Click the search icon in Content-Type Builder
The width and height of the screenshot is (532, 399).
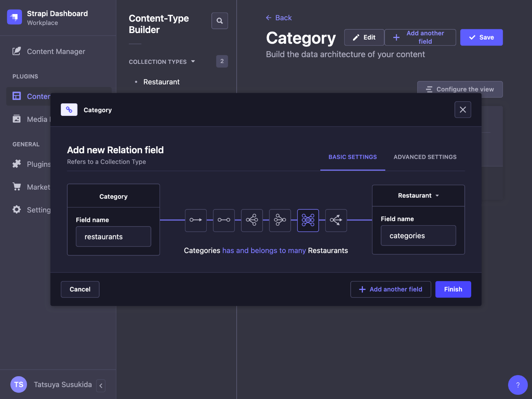220,21
